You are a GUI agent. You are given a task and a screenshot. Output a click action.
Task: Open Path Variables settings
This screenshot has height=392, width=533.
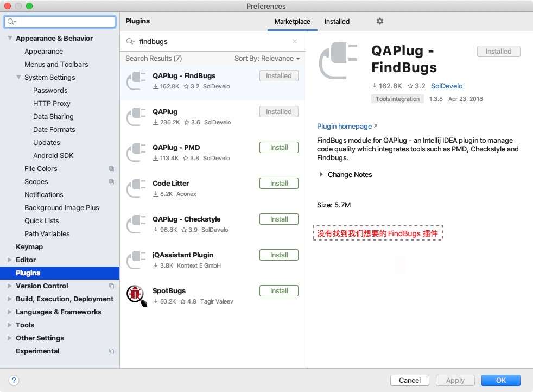pyautogui.click(x=47, y=233)
